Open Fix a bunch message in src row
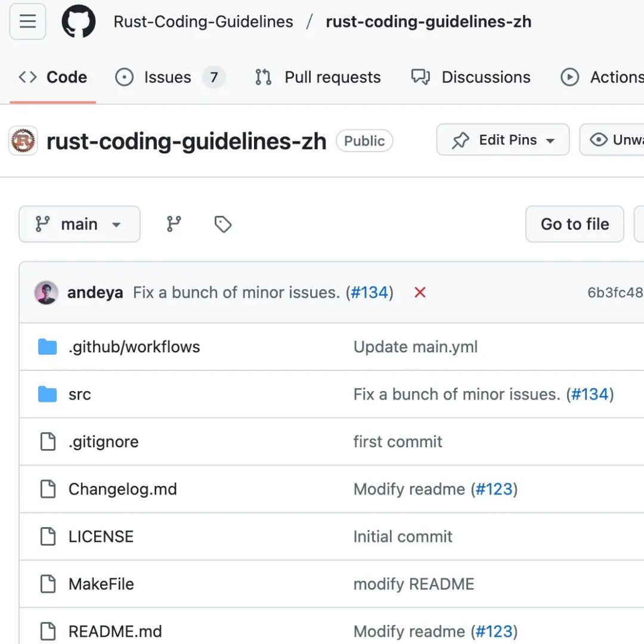Viewport: 644px width, 644px height. click(x=457, y=394)
